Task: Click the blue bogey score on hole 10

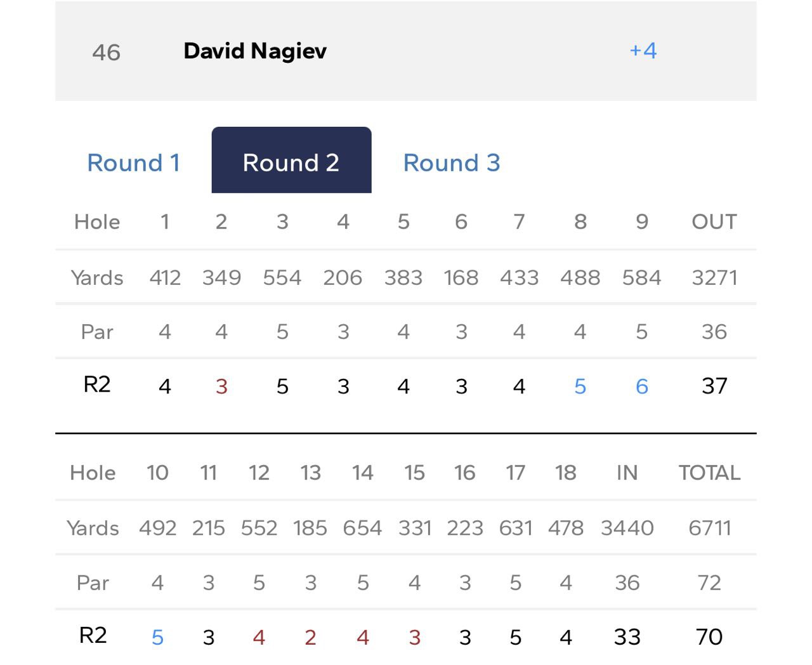Action: click(x=157, y=637)
